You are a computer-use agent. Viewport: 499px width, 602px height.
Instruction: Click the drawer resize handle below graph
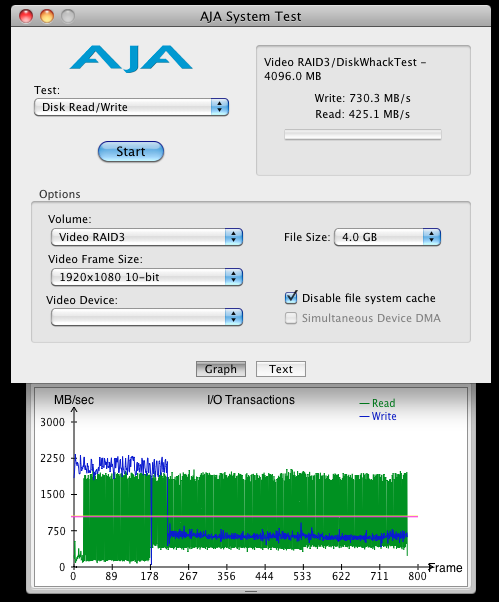coord(251,592)
